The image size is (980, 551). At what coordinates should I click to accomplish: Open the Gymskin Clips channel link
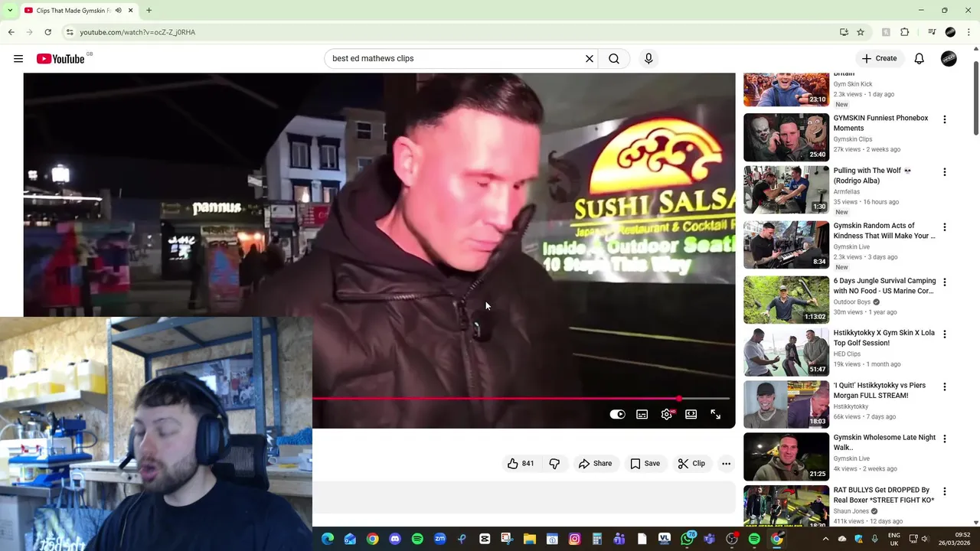852,139
